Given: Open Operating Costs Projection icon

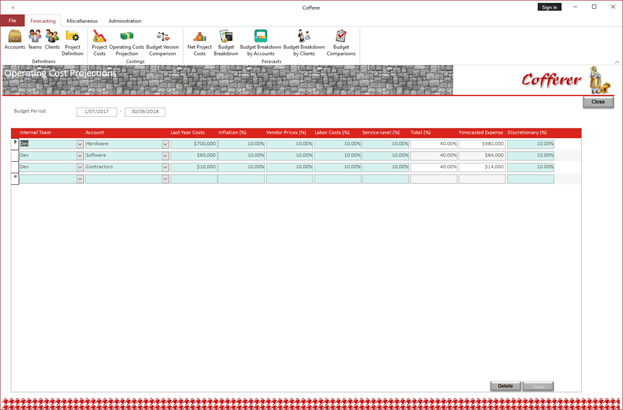Looking at the screenshot, I should (127, 43).
